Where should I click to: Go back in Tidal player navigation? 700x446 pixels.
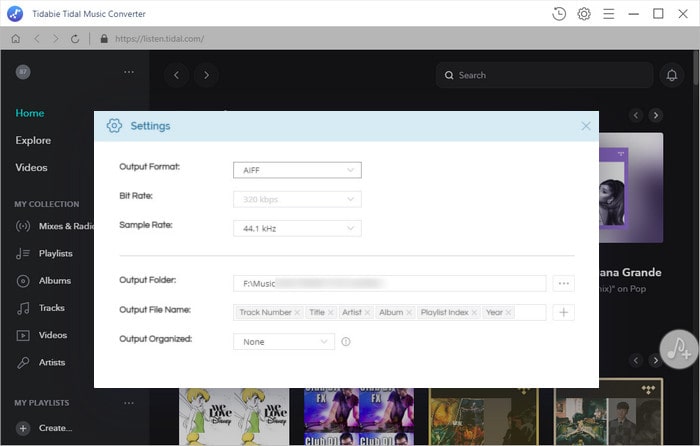click(176, 75)
